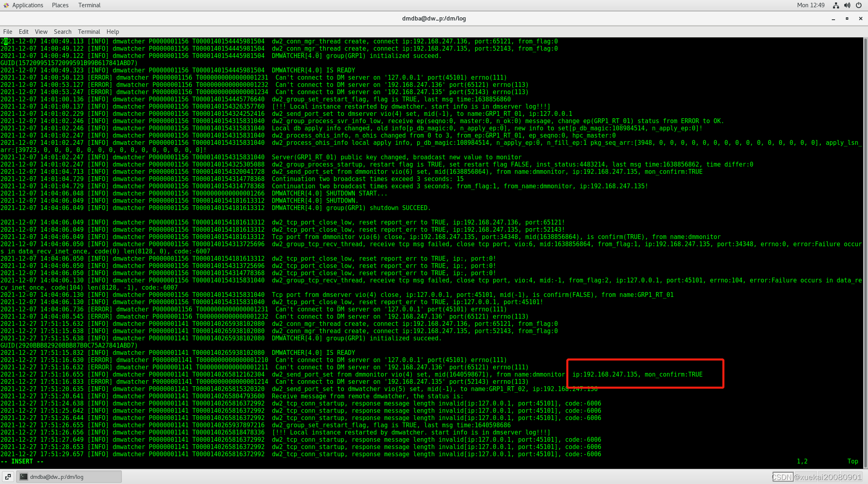Click the workspace switcher icon in taskbar

[8, 477]
